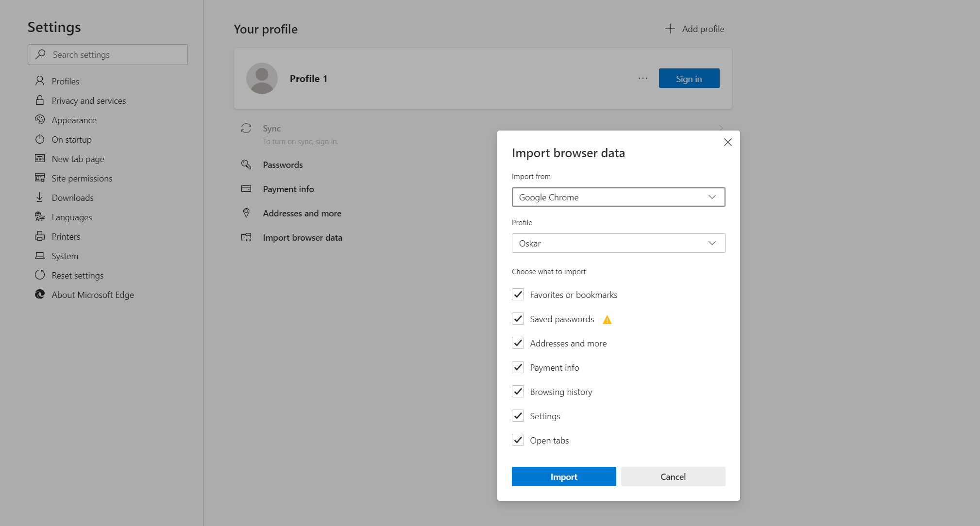Disable the Payment info import checkbox
Viewport: 980px width, 526px height.
tap(518, 367)
